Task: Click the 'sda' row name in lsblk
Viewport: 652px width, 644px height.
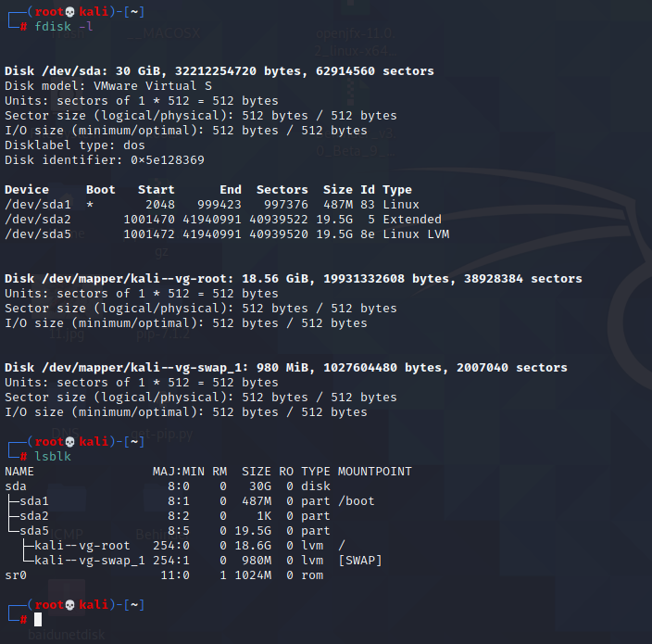Action: click(16, 486)
